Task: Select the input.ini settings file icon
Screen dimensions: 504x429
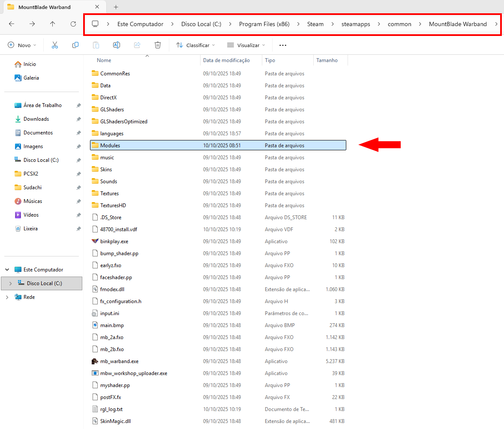Action: click(x=95, y=313)
